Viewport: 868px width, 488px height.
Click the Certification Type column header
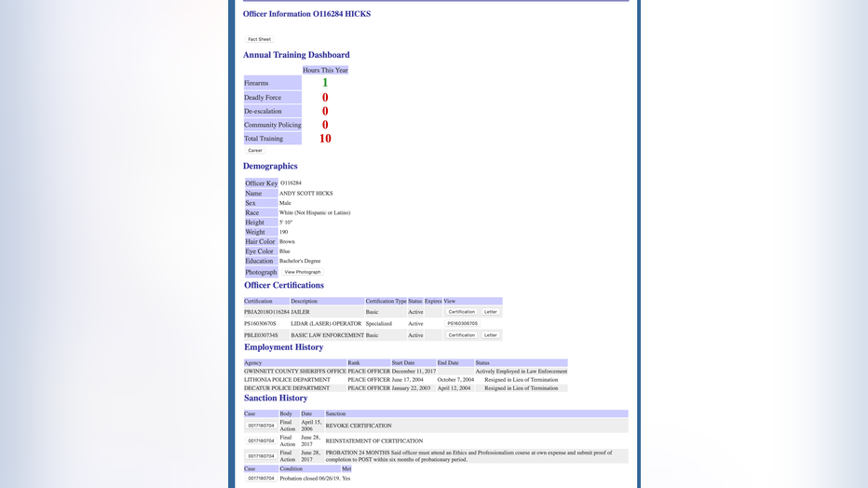point(386,301)
